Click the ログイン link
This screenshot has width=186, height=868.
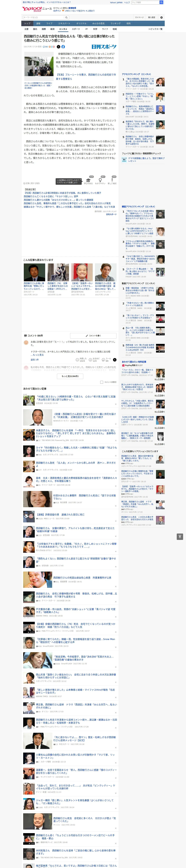click(57, 11)
